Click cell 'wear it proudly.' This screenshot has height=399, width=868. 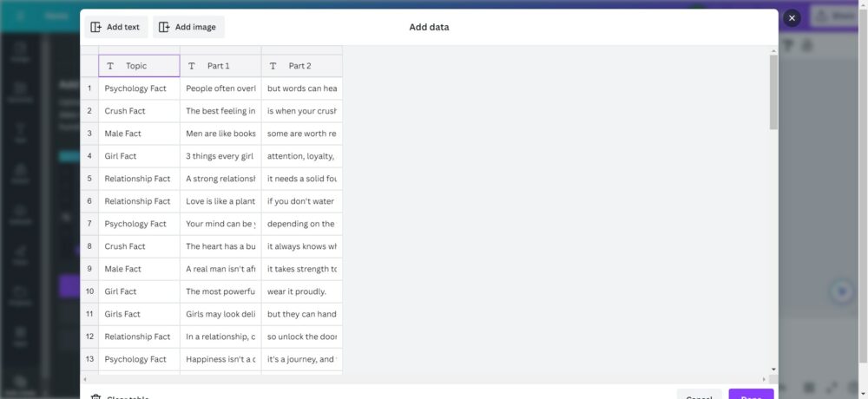click(302, 291)
